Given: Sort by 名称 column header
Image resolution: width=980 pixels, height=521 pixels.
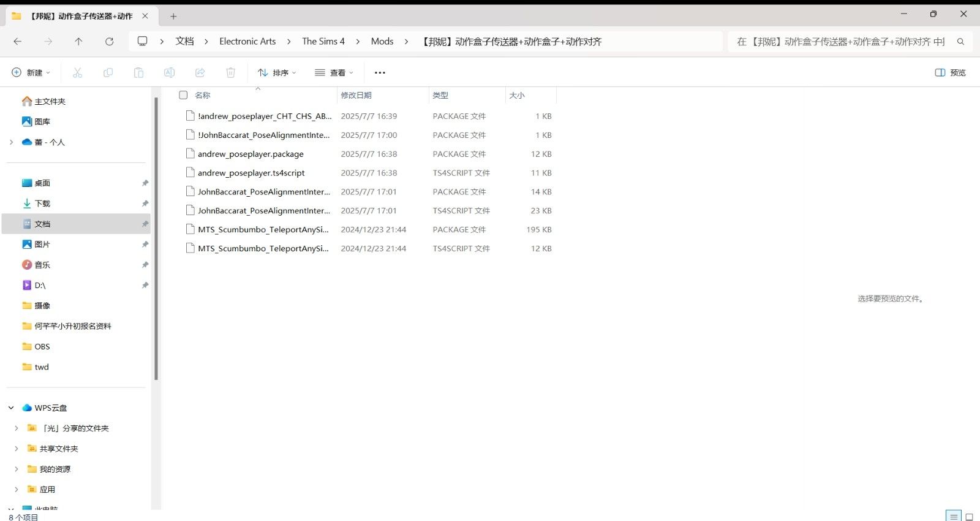Looking at the screenshot, I should 202,95.
